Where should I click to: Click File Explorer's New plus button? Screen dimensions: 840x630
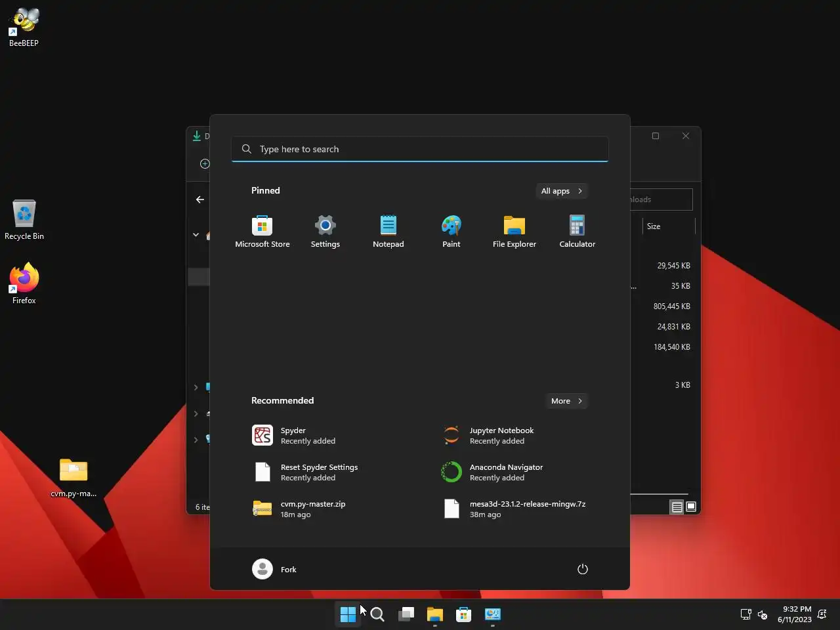tap(204, 163)
